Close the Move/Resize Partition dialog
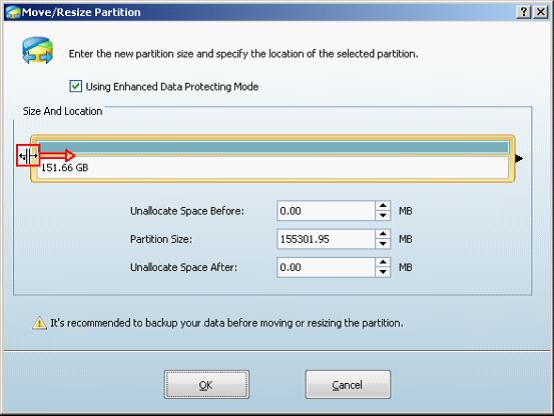Image resolution: width=554 pixels, height=416 pixels. (x=541, y=12)
